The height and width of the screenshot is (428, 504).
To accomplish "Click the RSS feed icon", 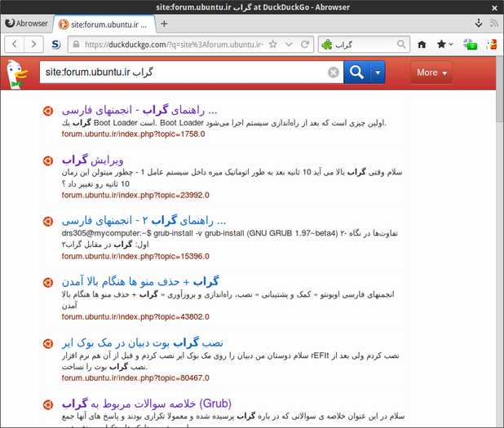I will pos(493,23).
